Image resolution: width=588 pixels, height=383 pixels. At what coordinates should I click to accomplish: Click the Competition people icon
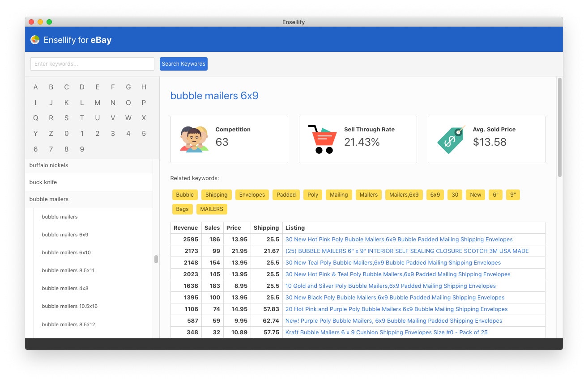[x=194, y=139]
